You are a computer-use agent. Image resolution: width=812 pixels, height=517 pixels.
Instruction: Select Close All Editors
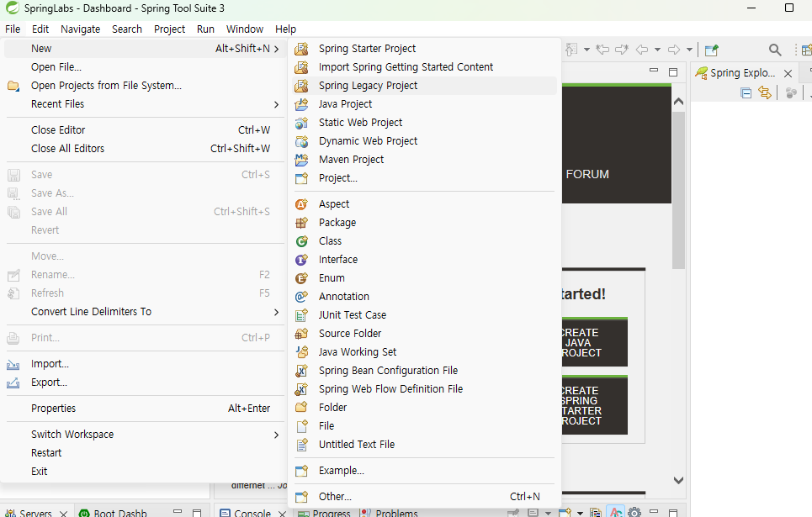145,149
